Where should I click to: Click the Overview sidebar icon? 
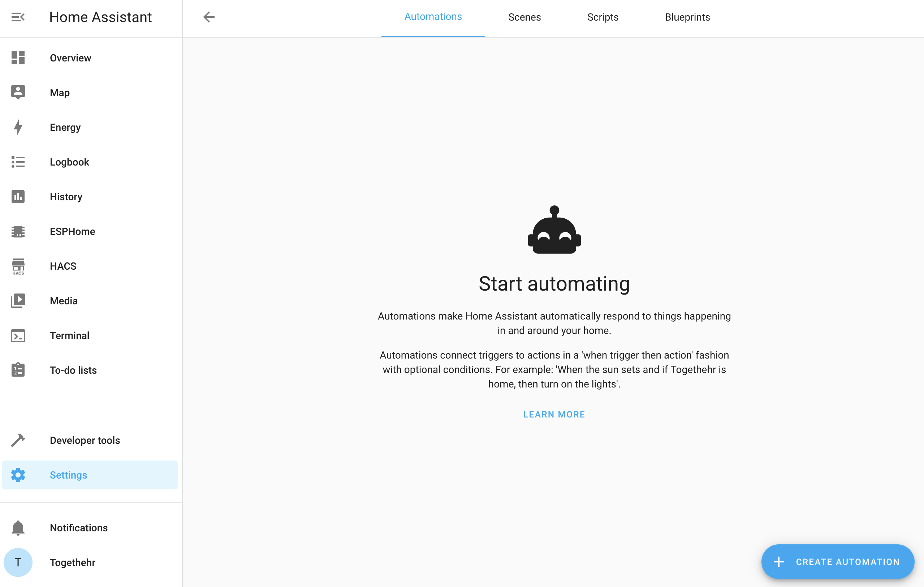[x=18, y=58]
